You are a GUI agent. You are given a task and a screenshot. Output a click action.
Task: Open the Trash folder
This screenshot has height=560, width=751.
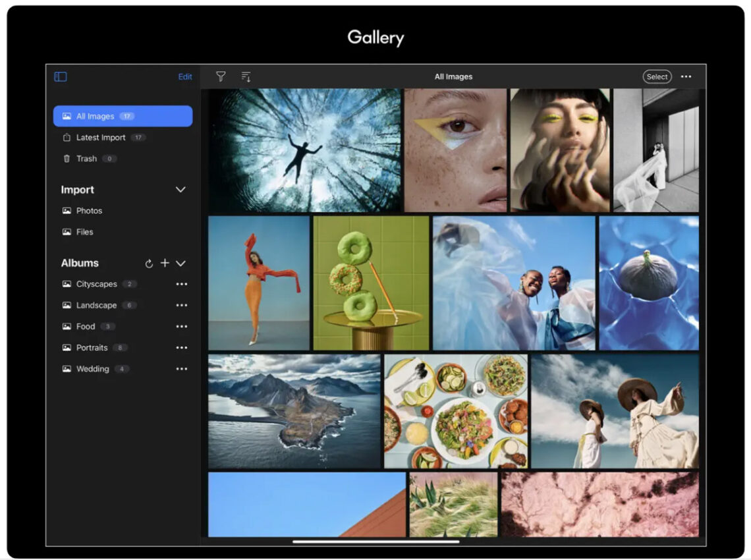tap(86, 159)
